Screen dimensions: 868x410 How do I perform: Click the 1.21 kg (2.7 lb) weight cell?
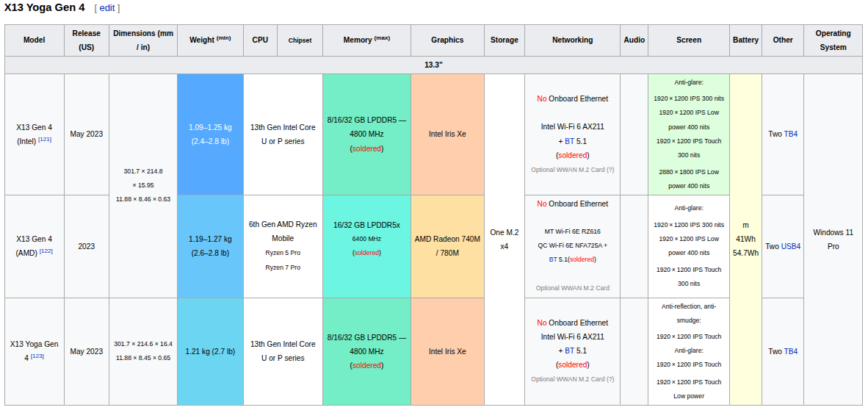coord(210,351)
